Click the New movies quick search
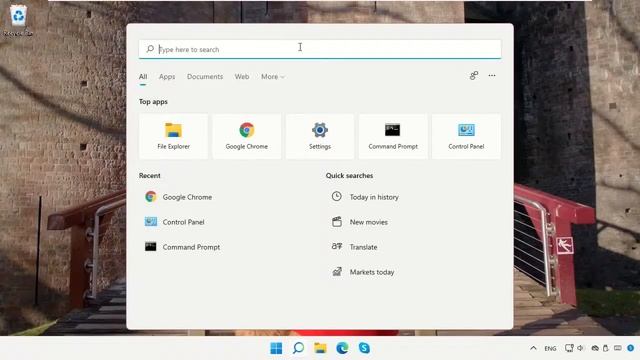Image resolution: width=640 pixels, height=360 pixels. [369, 222]
